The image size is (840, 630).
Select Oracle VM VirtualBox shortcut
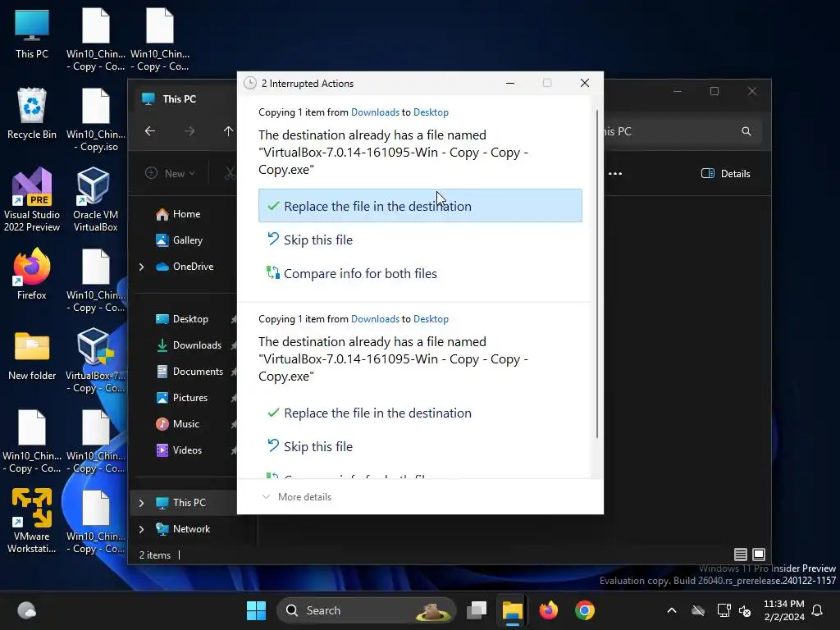(95, 199)
